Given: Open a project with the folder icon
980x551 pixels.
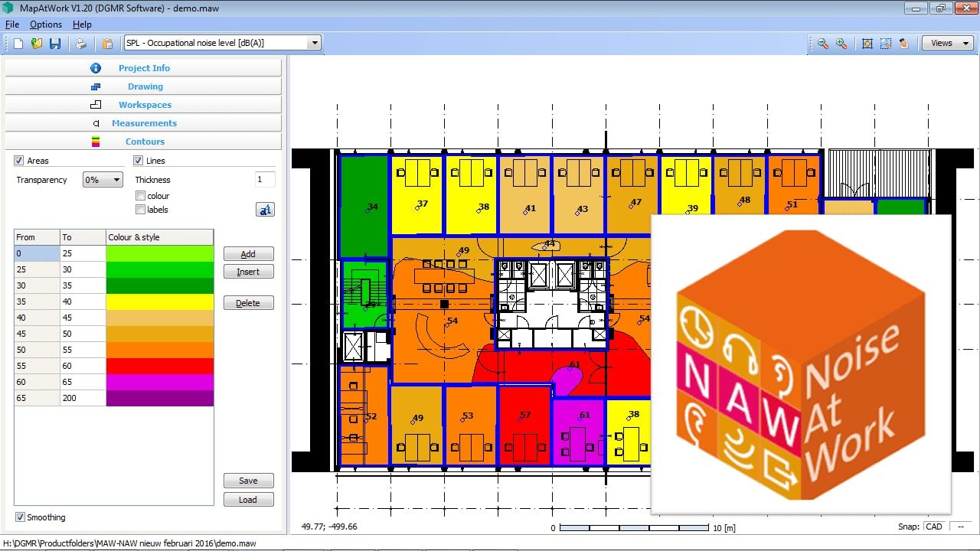Looking at the screenshot, I should 37,44.
